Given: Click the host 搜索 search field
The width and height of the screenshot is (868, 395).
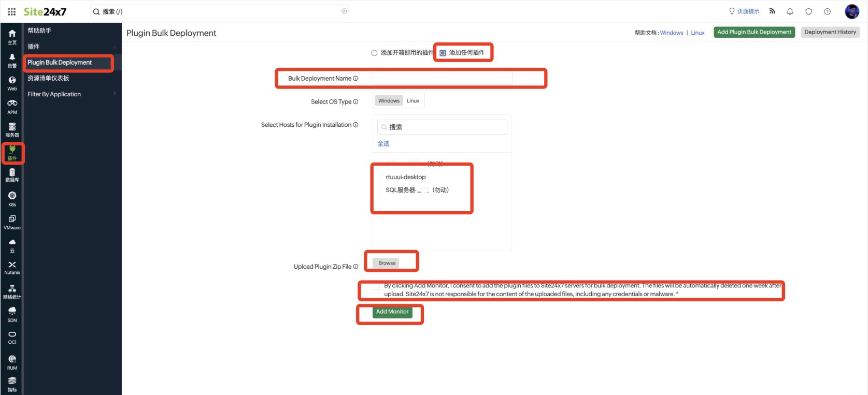Looking at the screenshot, I should (442, 127).
